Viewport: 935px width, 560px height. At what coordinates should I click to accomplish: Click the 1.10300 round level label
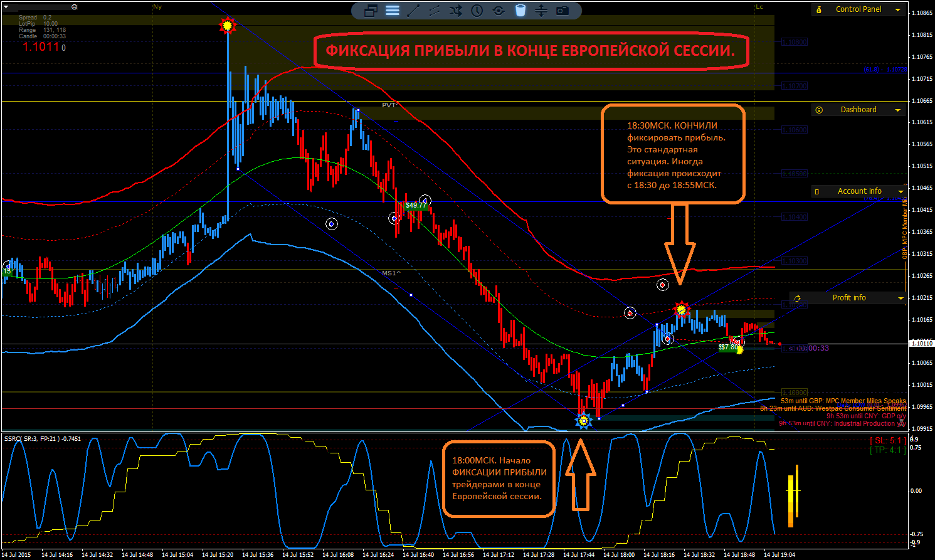point(795,261)
